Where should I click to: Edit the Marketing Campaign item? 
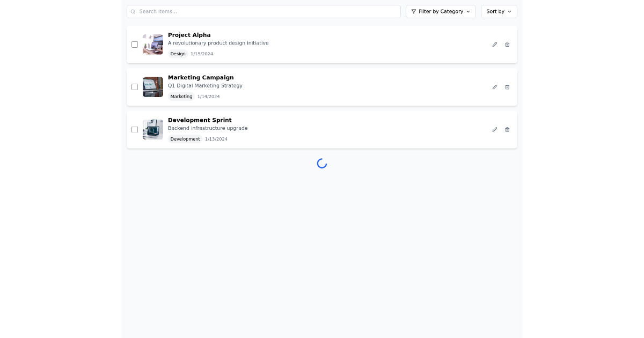(x=494, y=86)
